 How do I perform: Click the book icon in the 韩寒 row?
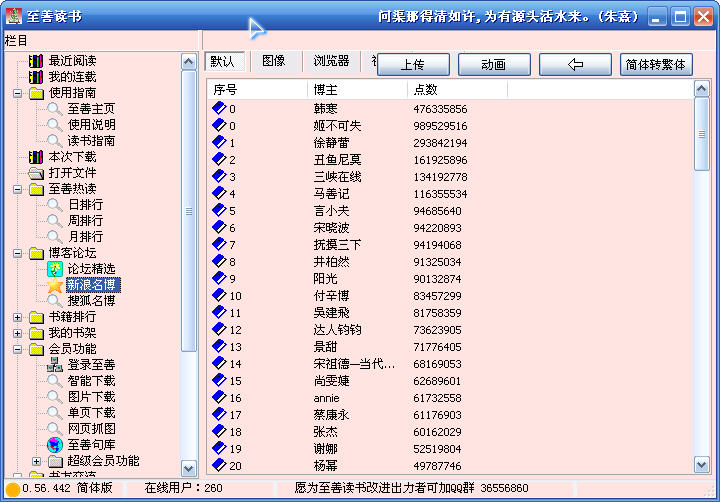pos(219,108)
